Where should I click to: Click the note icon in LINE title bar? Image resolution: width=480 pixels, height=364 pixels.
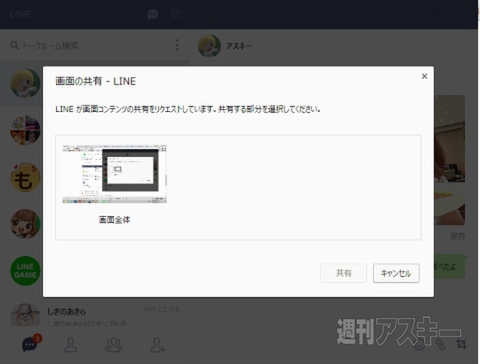pos(176,14)
